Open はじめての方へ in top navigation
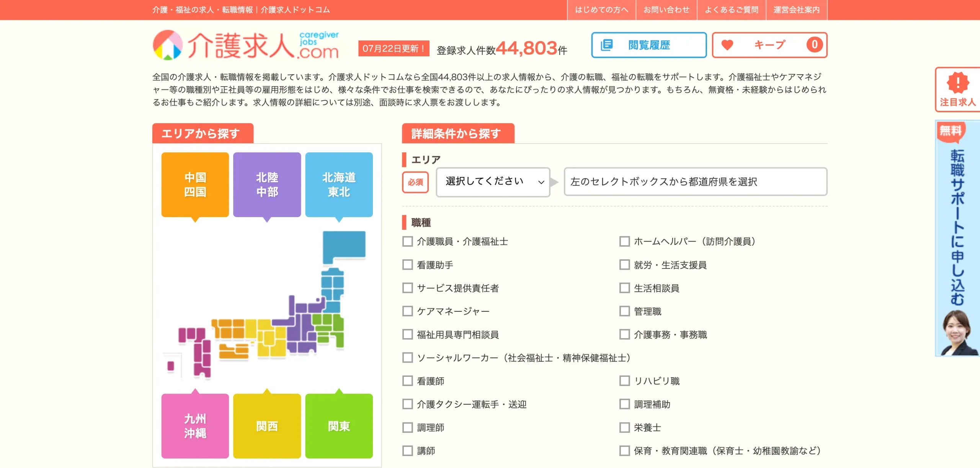Screen dimensions: 980x468 [x=601, y=10]
